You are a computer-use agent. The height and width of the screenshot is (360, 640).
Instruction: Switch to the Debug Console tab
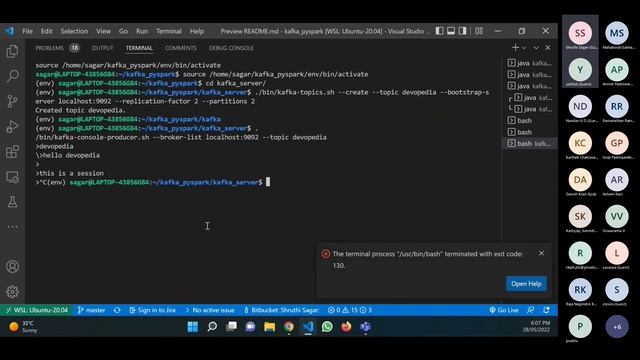(x=231, y=48)
